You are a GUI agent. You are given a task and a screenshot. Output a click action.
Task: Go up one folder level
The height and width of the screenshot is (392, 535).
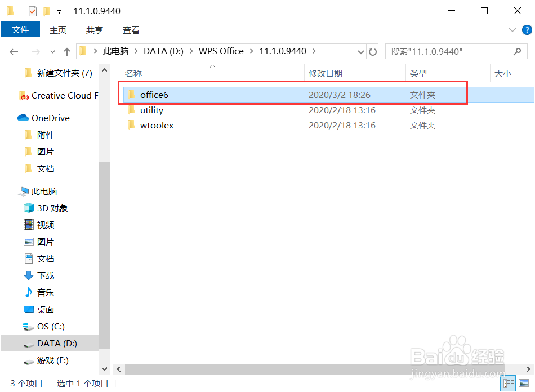67,52
